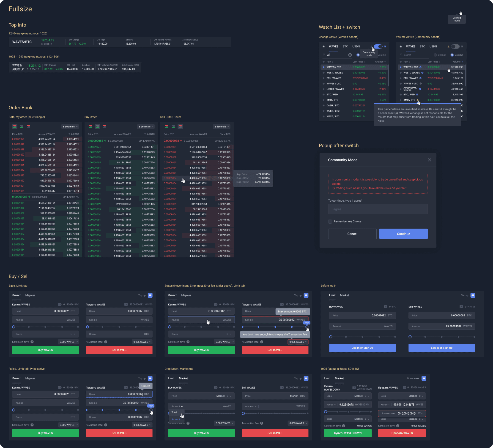Screen dimensions: 493x448
Task: Click wallet icon next to Пополнить
Action: [424, 378]
